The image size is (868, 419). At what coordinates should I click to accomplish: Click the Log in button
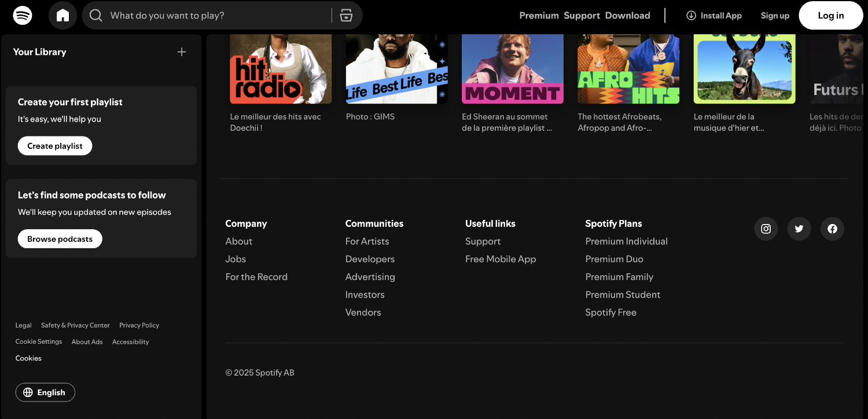(x=830, y=16)
